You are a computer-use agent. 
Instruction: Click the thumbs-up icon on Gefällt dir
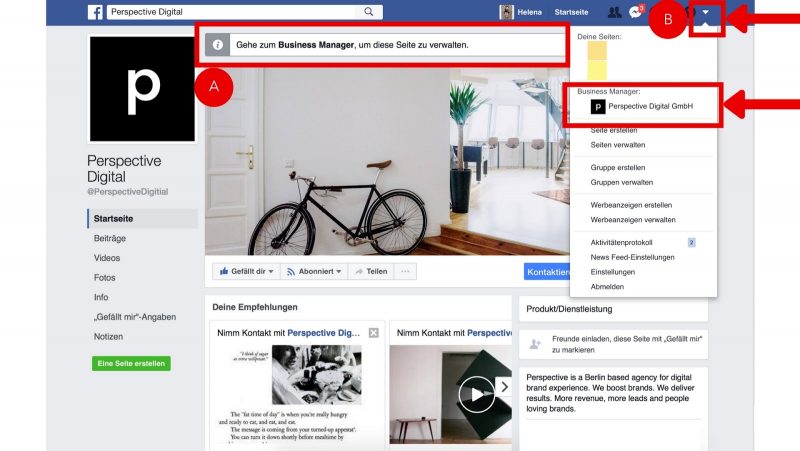[x=223, y=271]
